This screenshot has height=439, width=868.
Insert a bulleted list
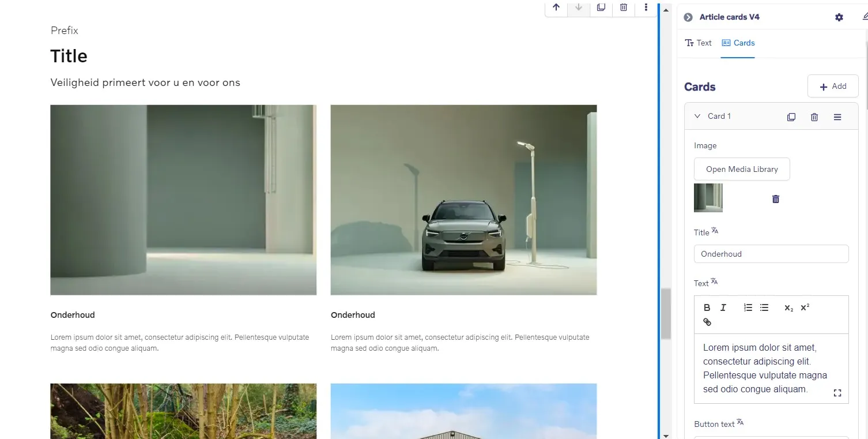pyautogui.click(x=764, y=307)
